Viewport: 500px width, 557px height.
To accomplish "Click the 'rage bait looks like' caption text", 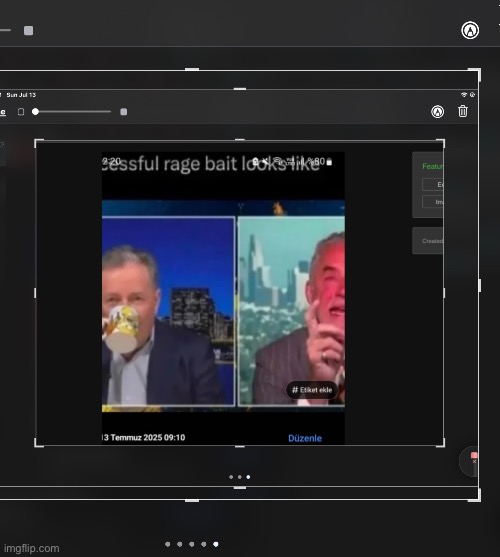I will [241, 164].
